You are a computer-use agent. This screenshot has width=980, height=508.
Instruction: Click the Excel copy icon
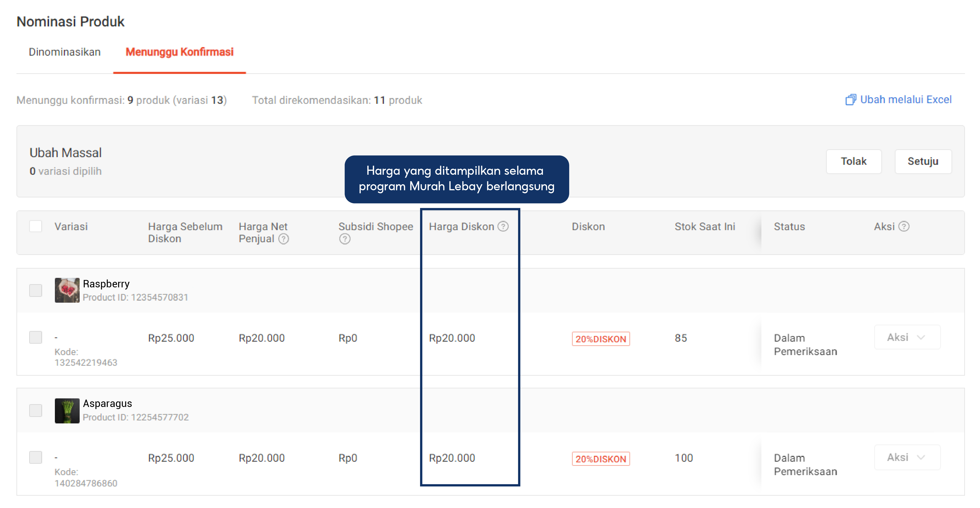850,100
